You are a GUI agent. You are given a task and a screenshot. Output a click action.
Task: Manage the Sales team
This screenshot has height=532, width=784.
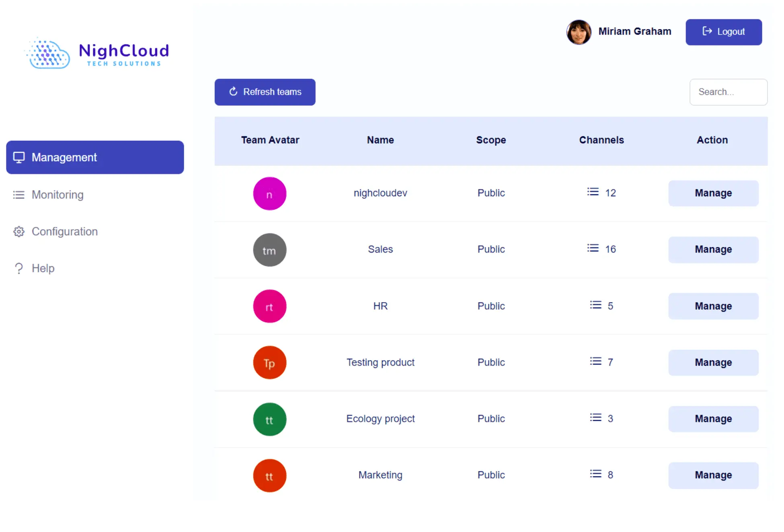coord(713,250)
